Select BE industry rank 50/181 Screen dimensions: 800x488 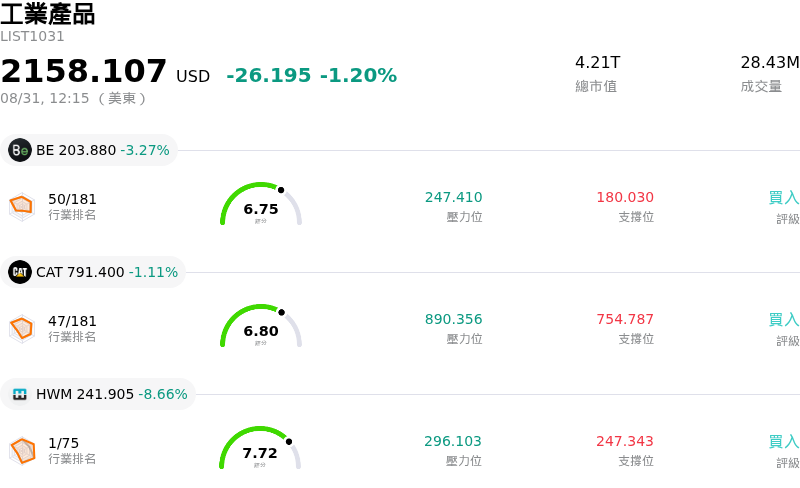(72, 199)
